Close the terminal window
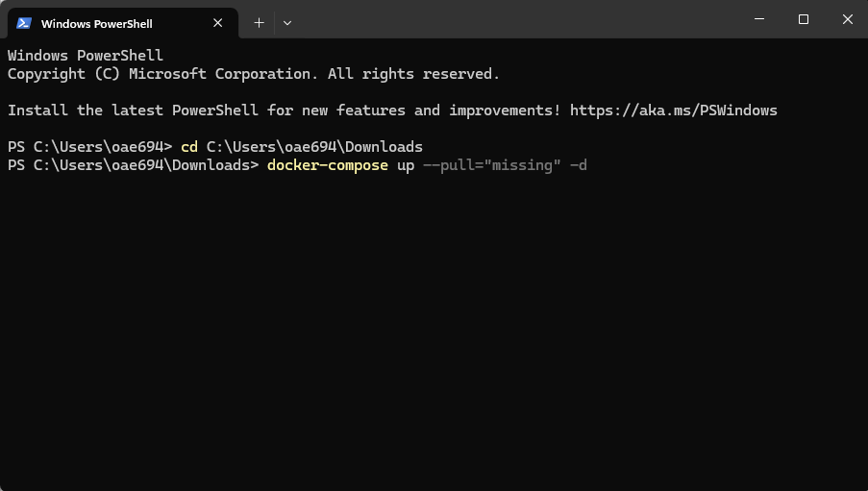This screenshot has height=491, width=868. click(x=847, y=19)
